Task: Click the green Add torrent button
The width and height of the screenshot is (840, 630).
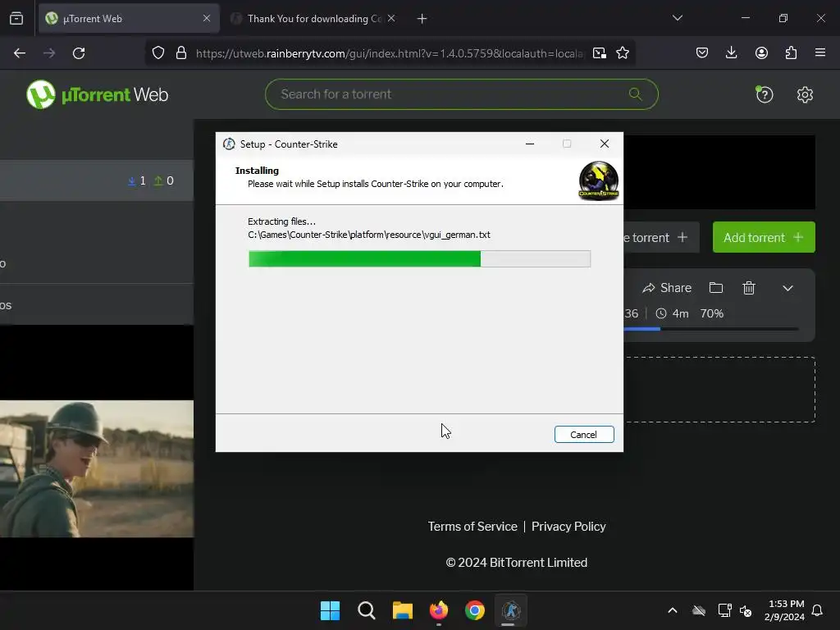Action: 764,237
